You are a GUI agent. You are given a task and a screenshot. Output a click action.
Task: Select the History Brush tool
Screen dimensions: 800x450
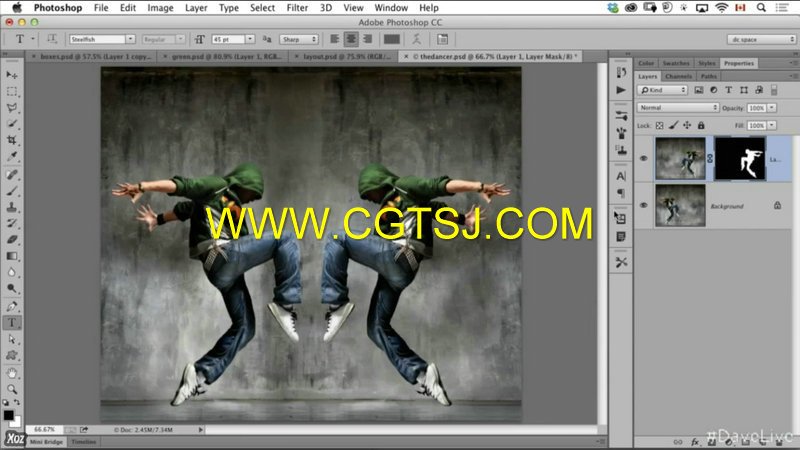pos(12,223)
